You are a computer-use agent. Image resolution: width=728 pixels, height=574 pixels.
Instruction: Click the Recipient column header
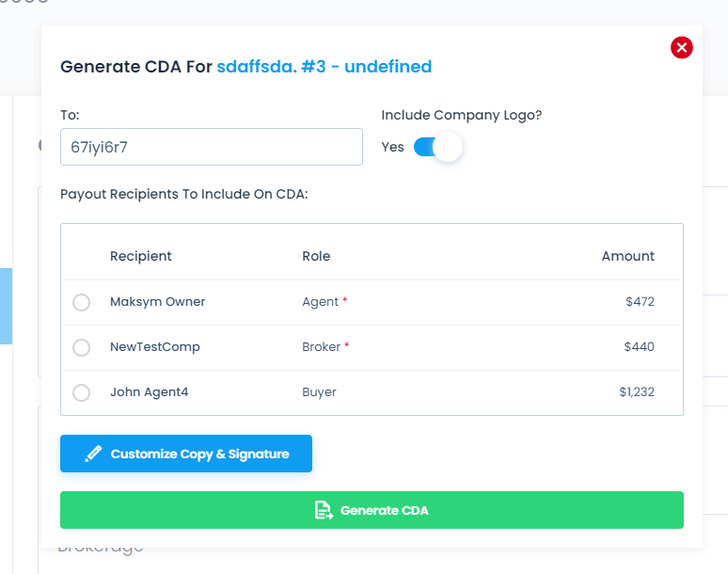[141, 256]
